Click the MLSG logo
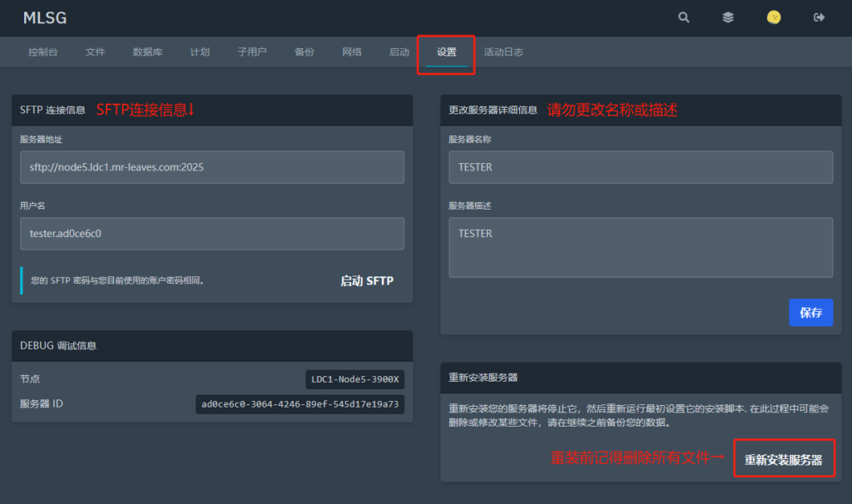This screenshot has width=852, height=504. 44,17
